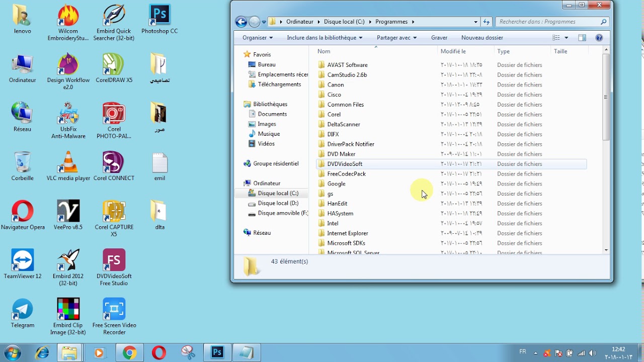The image size is (644, 362).
Task: Sort by the Taille column header
Action: coord(569,51)
